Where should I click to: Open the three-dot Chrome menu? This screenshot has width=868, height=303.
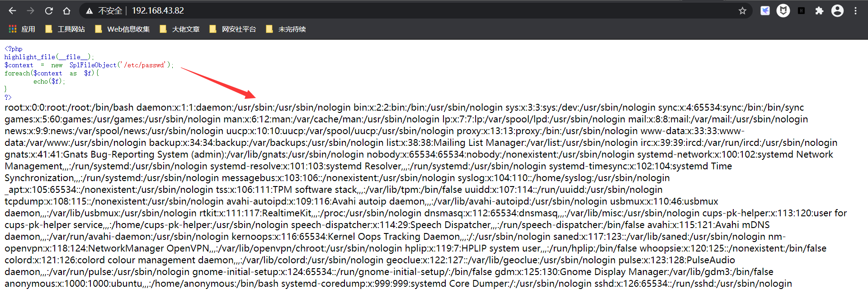coord(855,11)
